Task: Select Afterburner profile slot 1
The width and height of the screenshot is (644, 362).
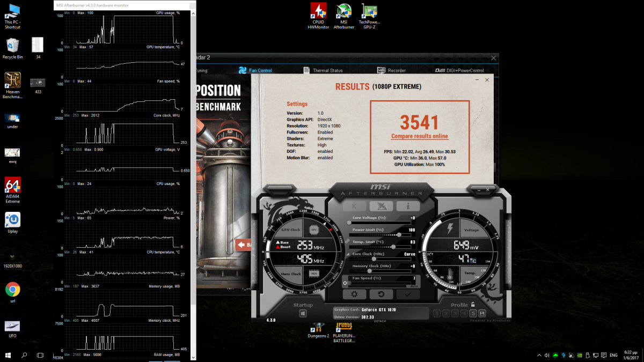Action: tap(437, 314)
